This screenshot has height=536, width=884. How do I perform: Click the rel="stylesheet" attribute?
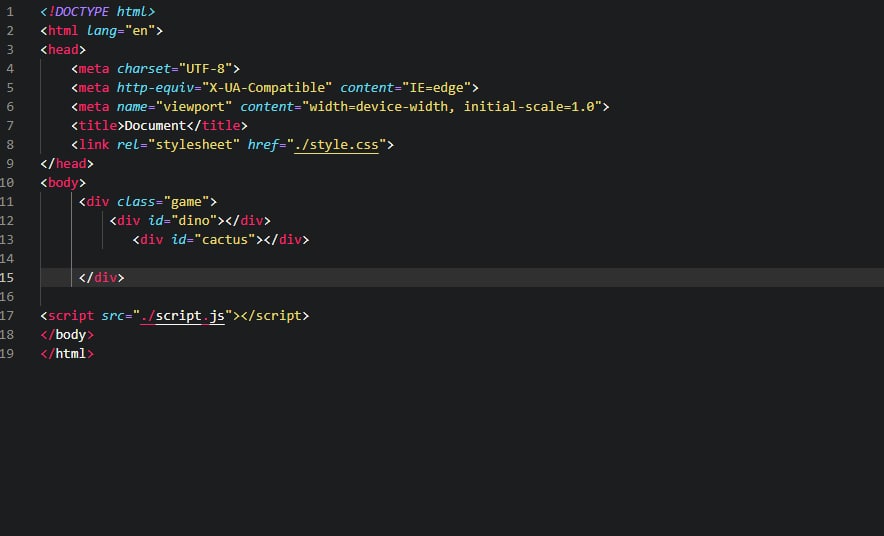[178, 145]
